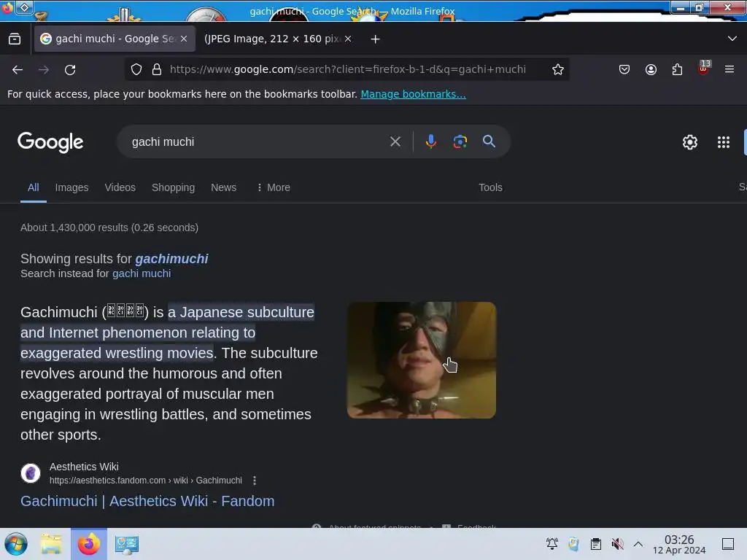This screenshot has width=747, height=560.
Task: Open a new tab with plus button
Action: coord(376,39)
